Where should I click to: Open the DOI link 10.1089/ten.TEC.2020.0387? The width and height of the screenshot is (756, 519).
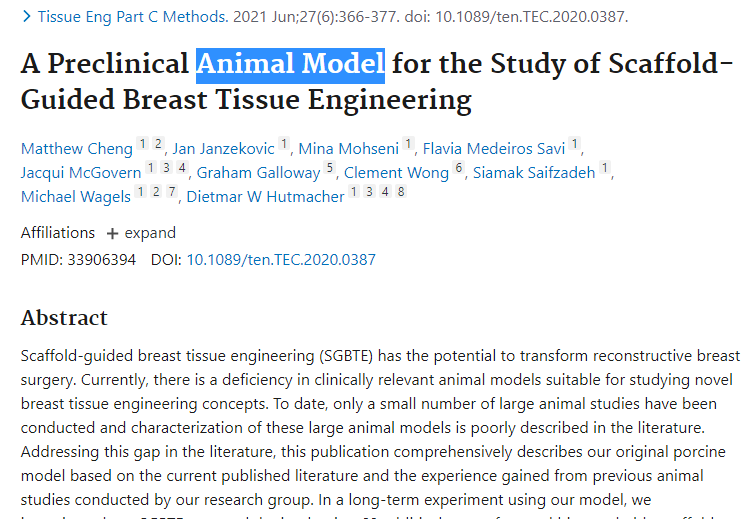(x=281, y=260)
